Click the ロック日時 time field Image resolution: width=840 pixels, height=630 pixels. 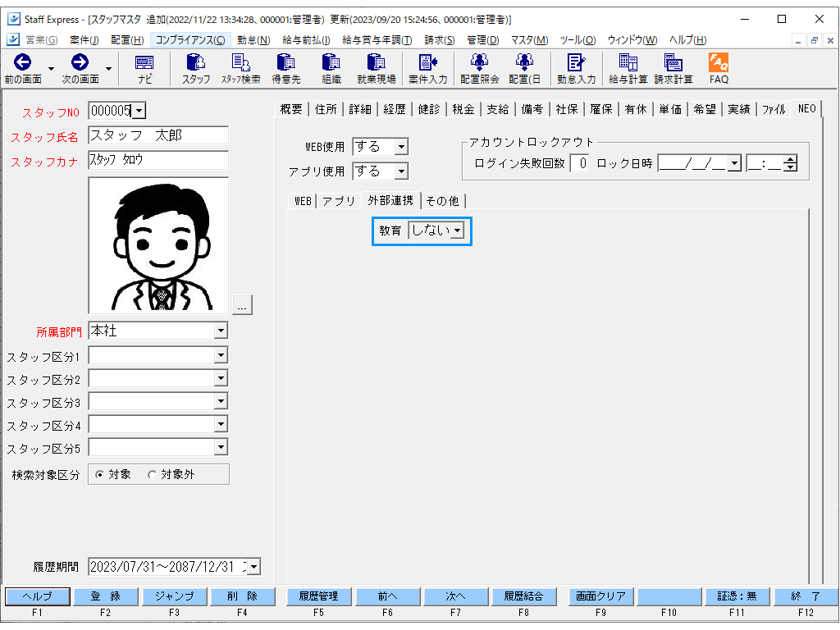click(765, 163)
